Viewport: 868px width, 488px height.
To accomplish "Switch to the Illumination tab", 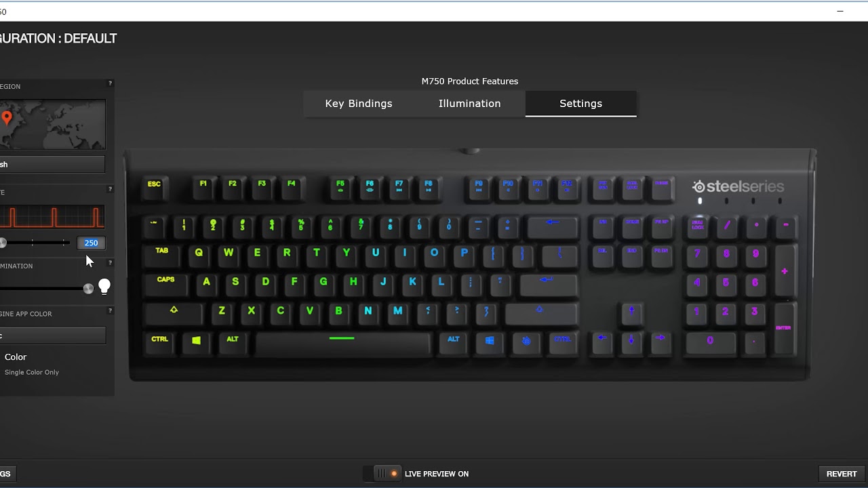I will (469, 104).
